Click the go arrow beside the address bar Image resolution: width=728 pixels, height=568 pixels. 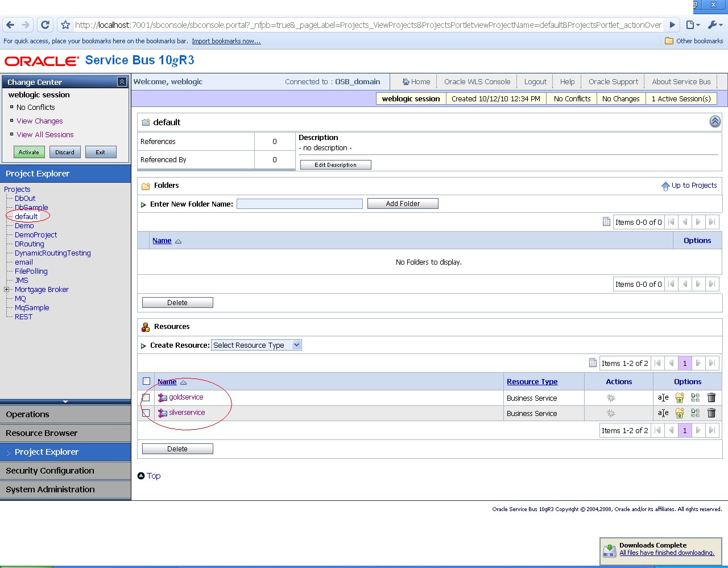(672, 25)
